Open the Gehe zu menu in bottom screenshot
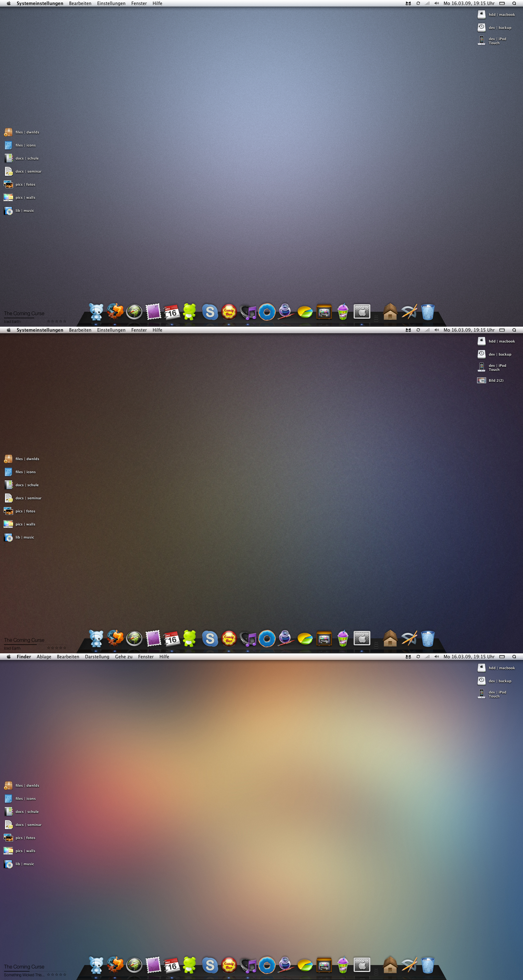Viewport: 523px width, 980px height. (x=124, y=657)
